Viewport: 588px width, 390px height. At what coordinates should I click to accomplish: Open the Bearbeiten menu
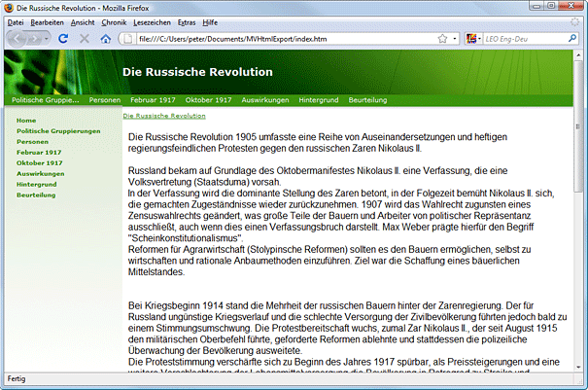point(48,22)
